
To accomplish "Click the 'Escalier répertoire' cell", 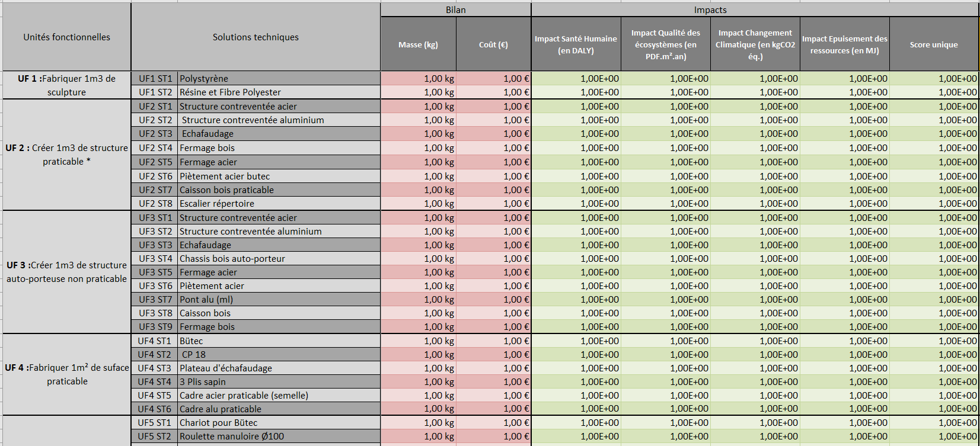I will tap(279, 204).
